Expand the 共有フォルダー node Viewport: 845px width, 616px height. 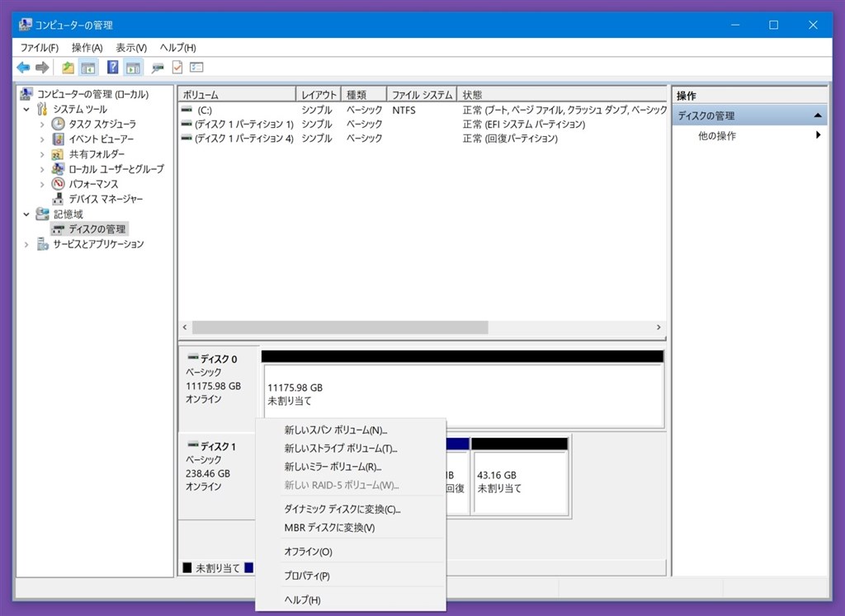coord(42,154)
